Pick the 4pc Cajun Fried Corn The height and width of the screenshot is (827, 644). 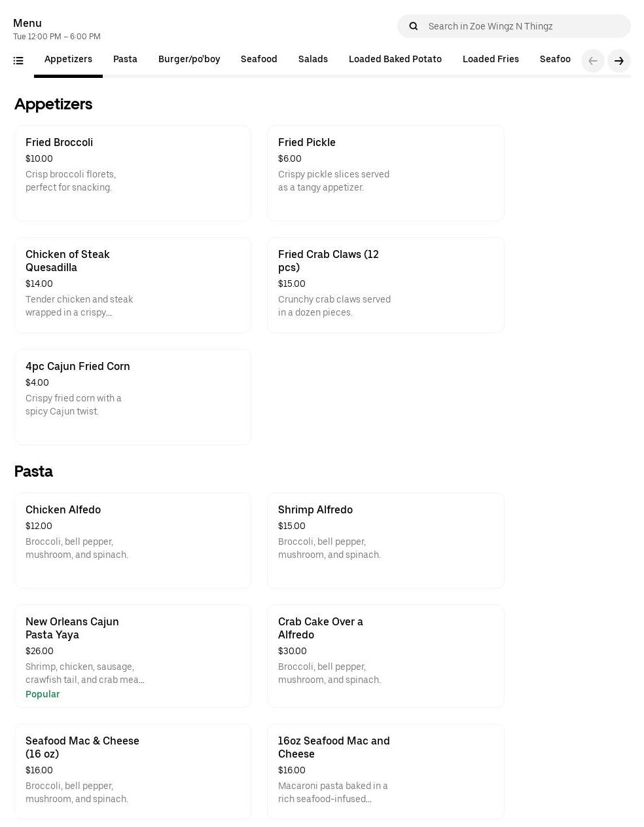pos(133,397)
